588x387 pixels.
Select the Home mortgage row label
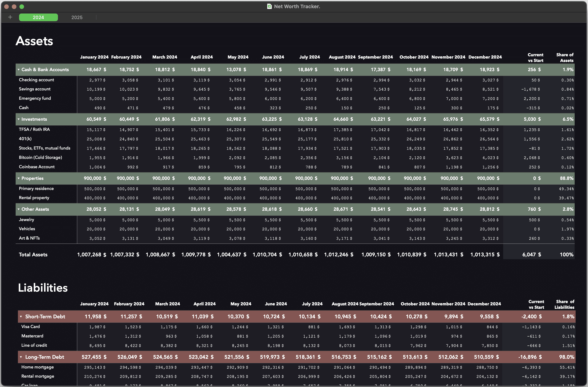click(x=38, y=367)
